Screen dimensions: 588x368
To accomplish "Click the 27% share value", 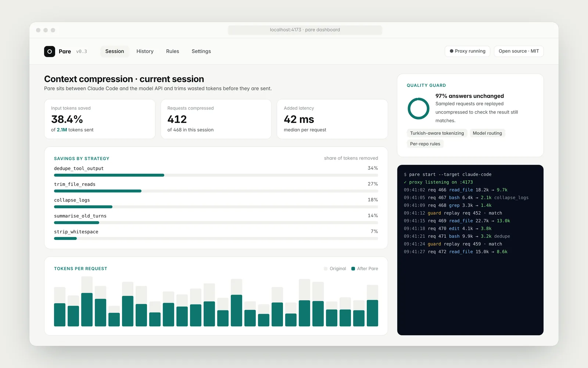I will point(373,184).
